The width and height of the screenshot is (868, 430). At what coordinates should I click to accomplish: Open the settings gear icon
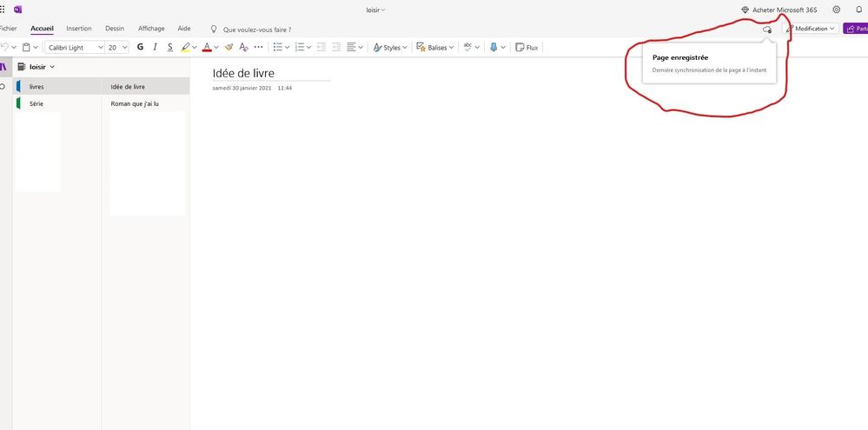coord(837,10)
